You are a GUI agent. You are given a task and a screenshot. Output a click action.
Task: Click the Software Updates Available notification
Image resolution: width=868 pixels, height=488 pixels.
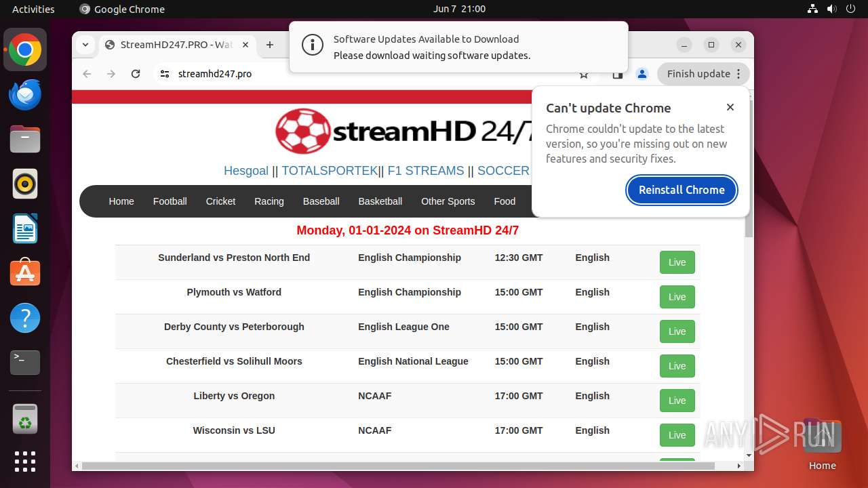(x=458, y=47)
